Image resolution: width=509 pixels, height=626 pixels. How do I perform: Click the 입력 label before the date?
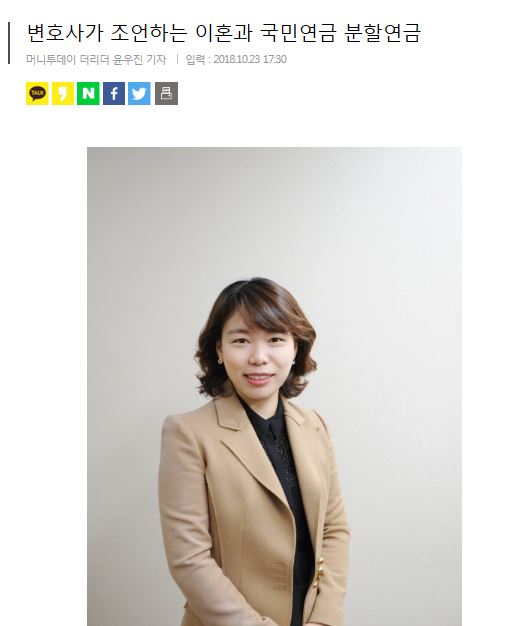195,59
